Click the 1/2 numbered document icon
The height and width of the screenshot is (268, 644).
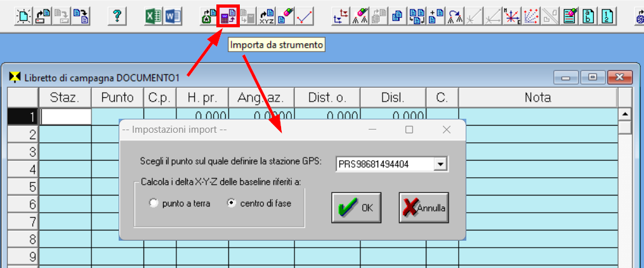607,17
